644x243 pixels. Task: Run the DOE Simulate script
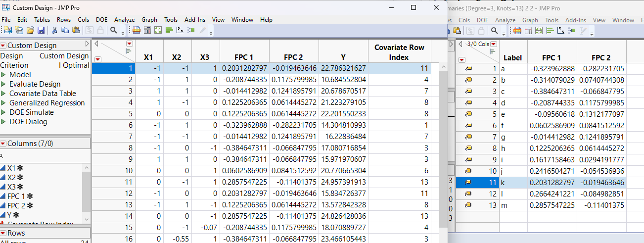point(3,112)
